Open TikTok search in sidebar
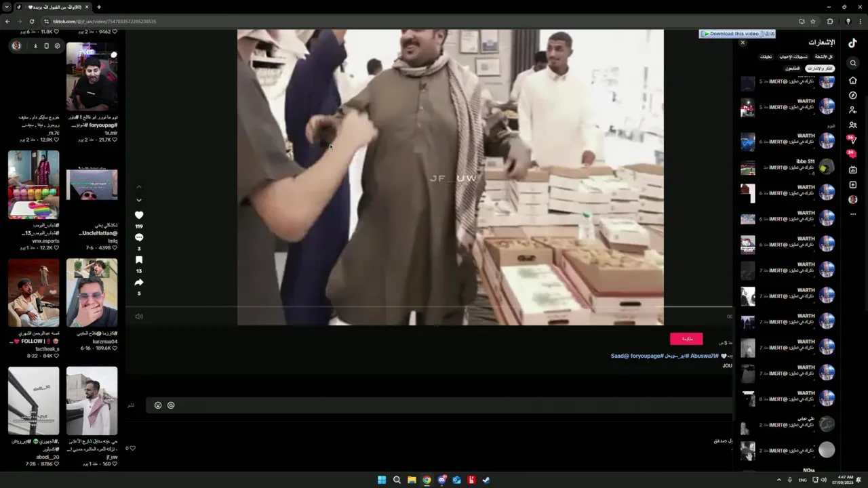 pyautogui.click(x=853, y=63)
